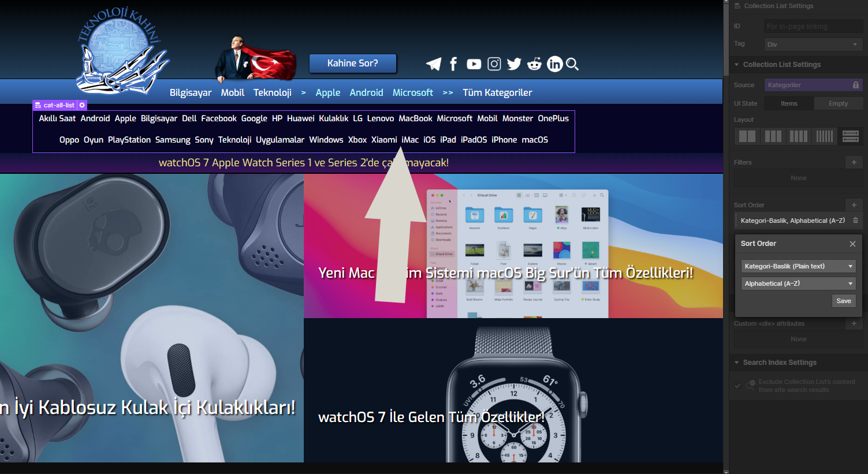Add a custom div attribute
The image size is (868, 474).
point(854,323)
